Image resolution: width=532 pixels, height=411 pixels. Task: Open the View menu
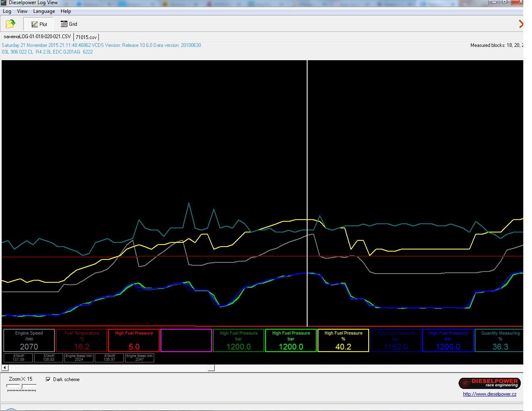(22, 11)
